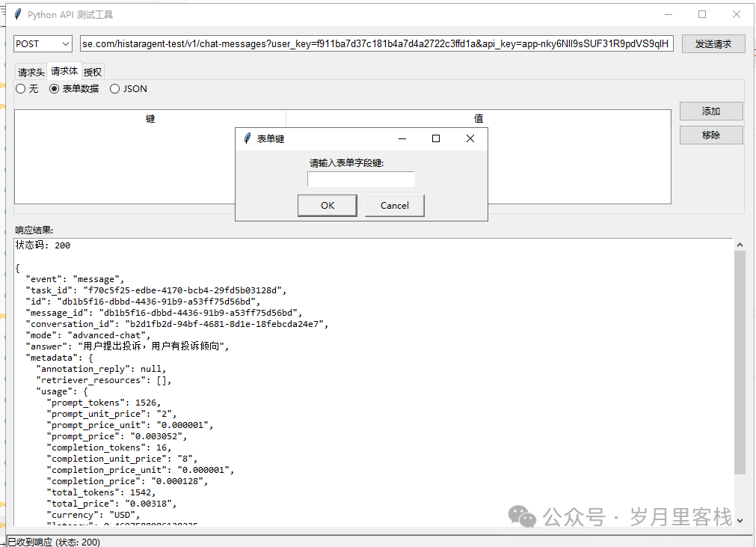Click the "prompt_tokens": 1526 line

[104, 403]
